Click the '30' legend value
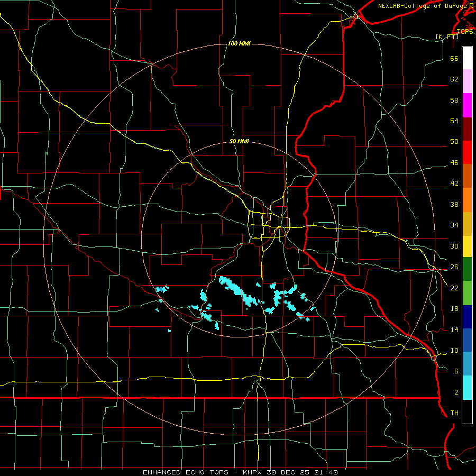The image size is (476, 476). click(454, 246)
